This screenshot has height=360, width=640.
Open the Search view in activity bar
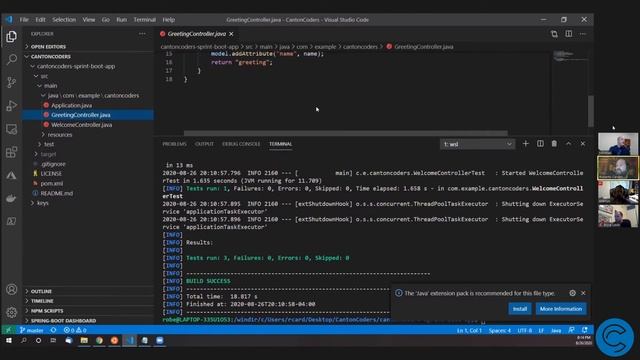pos(11,60)
